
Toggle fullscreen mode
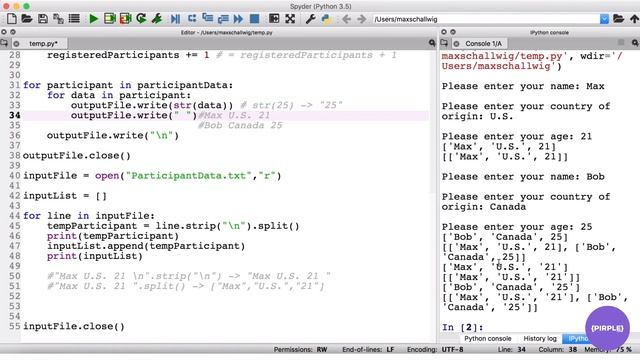point(290,19)
